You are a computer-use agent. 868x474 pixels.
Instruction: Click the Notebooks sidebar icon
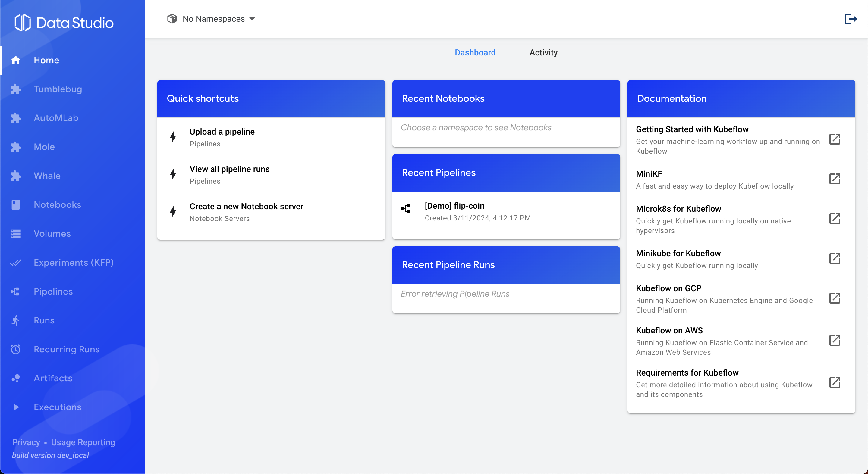click(15, 205)
